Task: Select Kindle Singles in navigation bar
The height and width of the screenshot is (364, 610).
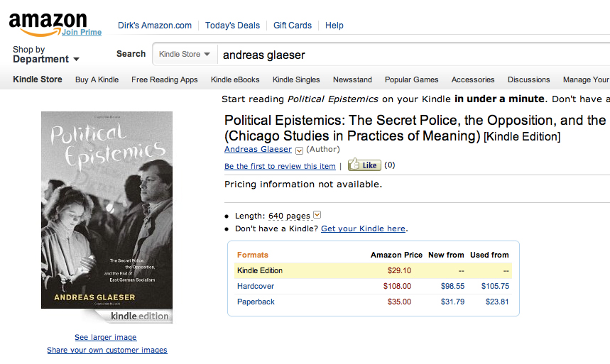Action: click(296, 79)
